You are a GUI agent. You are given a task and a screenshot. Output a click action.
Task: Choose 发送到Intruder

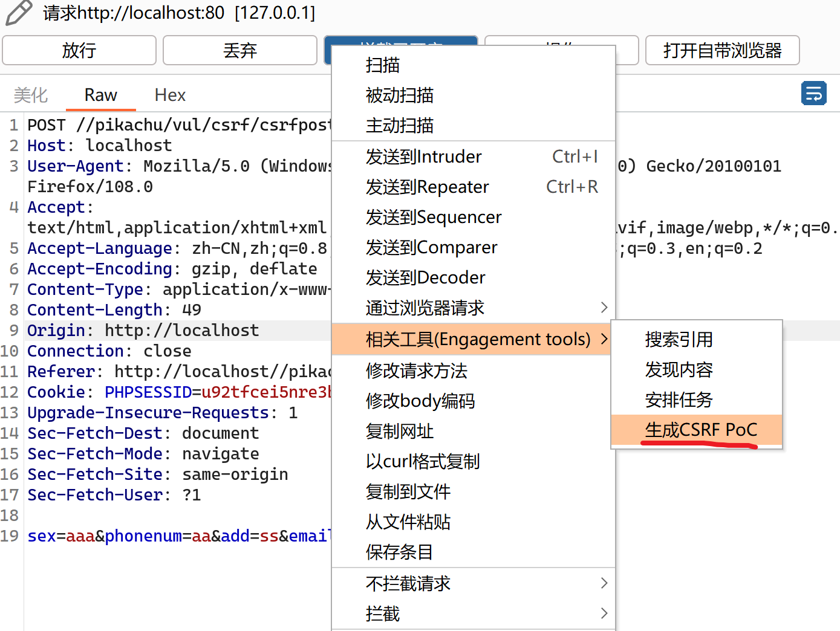tap(474, 157)
